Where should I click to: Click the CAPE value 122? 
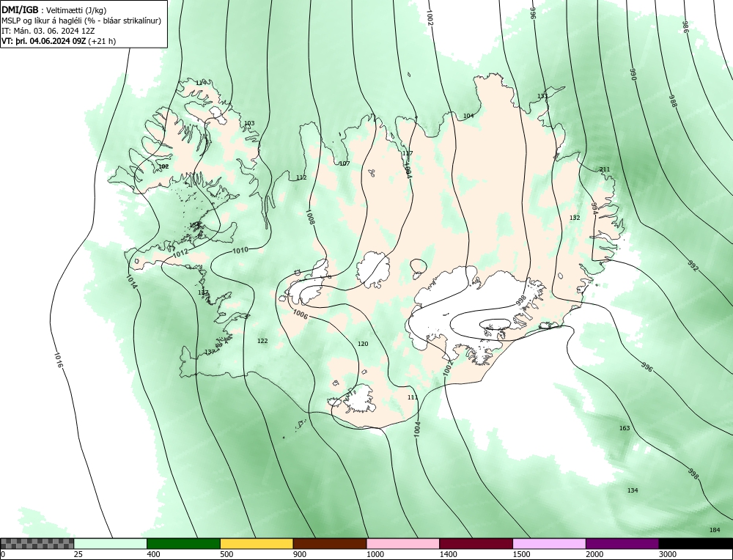pyautogui.click(x=262, y=342)
